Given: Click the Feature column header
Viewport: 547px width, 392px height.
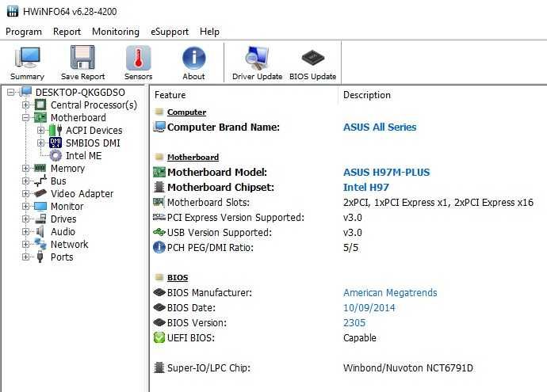Looking at the screenshot, I should tap(170, 95).
